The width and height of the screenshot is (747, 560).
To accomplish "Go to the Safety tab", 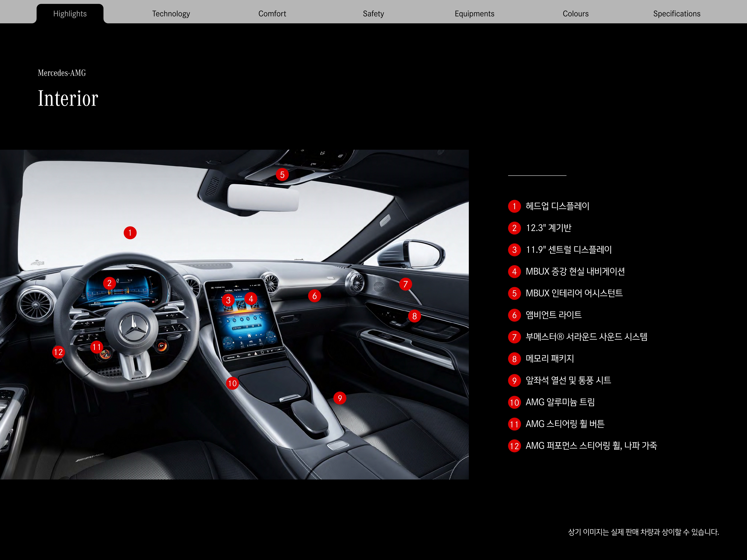I will pyautogui.click(x=373, y=14).
